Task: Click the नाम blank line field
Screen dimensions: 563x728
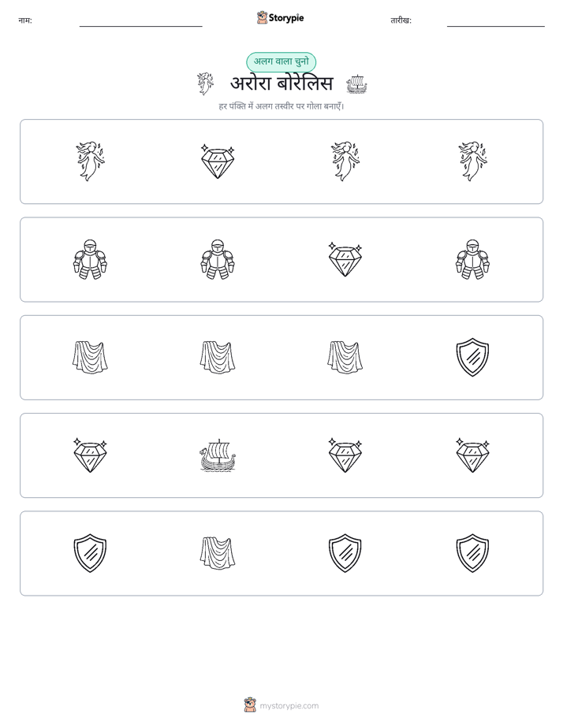Action: coord(140,22)
